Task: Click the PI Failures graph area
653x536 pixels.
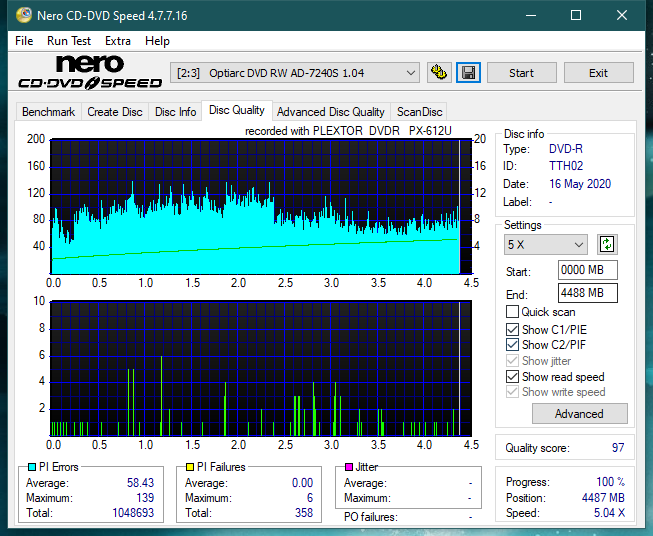Action: [x=261, y=368]
